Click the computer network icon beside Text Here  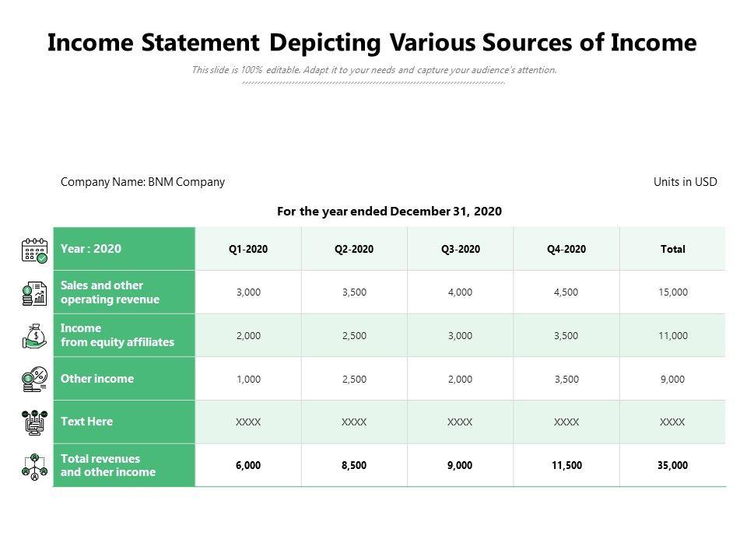(35, 422)
